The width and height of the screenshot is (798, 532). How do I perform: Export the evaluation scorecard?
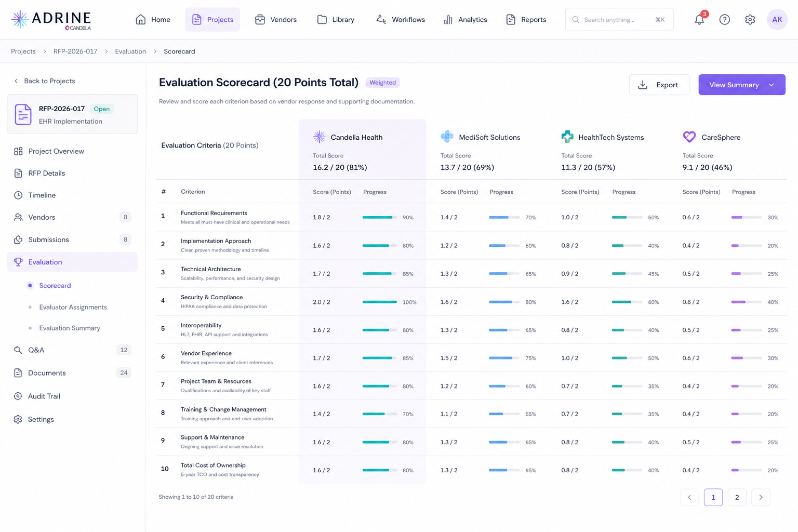click(659, 85)
